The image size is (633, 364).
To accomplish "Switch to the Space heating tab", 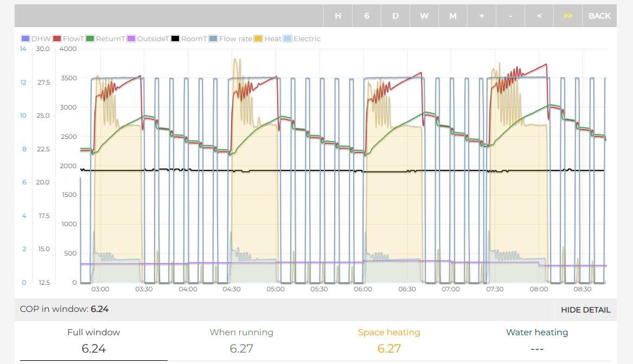I will point(389,341).
